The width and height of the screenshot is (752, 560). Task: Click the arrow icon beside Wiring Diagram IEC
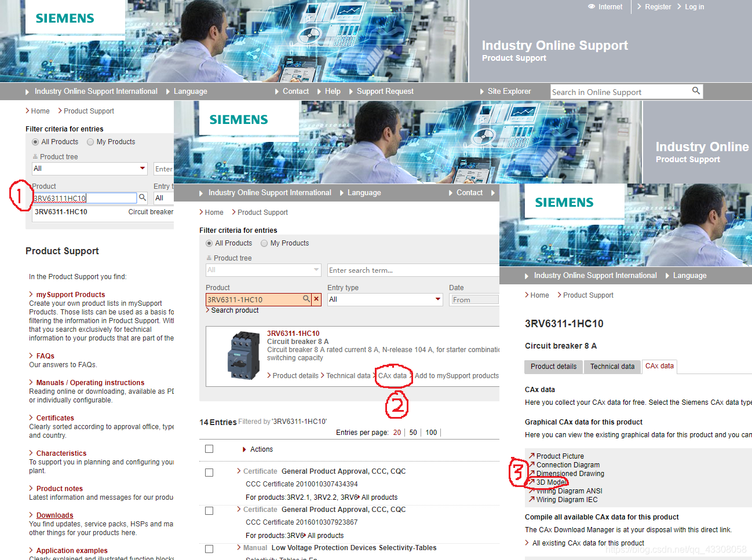[x=531, y=499]
